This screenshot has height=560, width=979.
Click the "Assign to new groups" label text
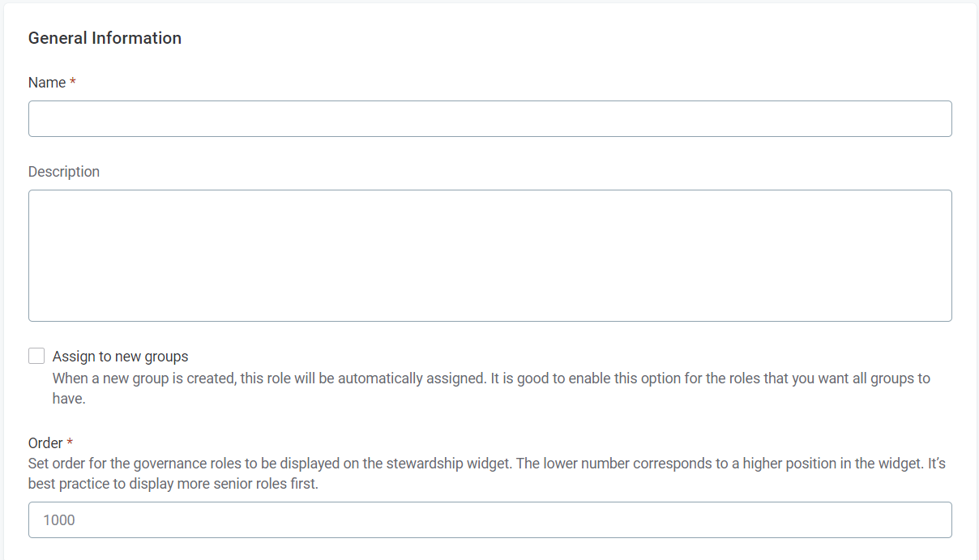[120, 357]
